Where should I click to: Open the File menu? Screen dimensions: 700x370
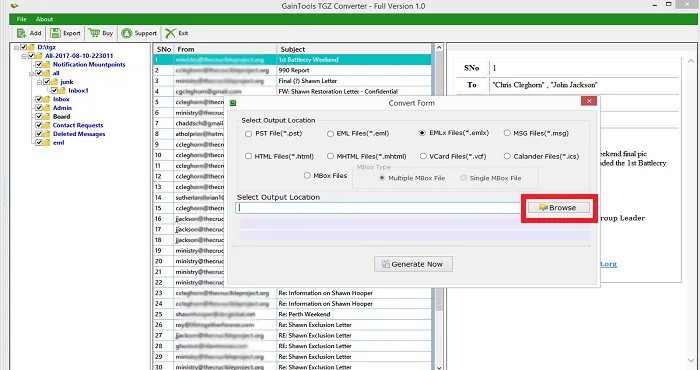[21, 19]
